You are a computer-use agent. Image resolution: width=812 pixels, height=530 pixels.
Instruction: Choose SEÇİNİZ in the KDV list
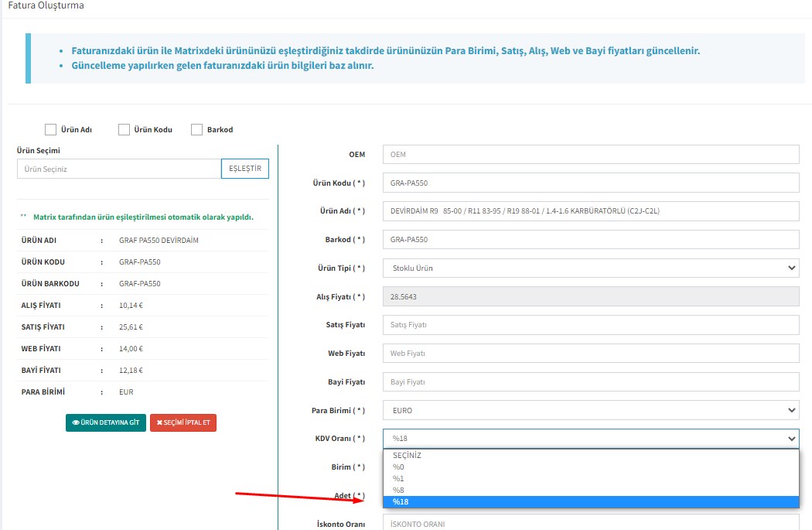(591, 456)
